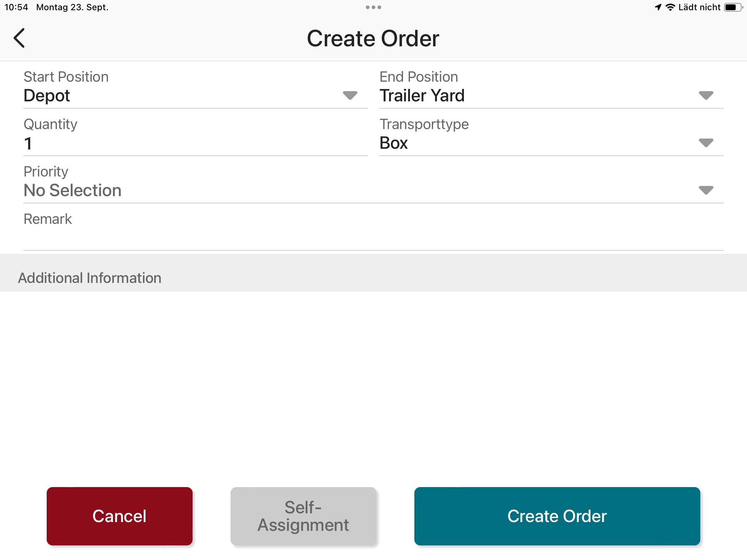Expand the Additional Information section
This screenshot has height=560, width=747.
click(x=373, y=277)
